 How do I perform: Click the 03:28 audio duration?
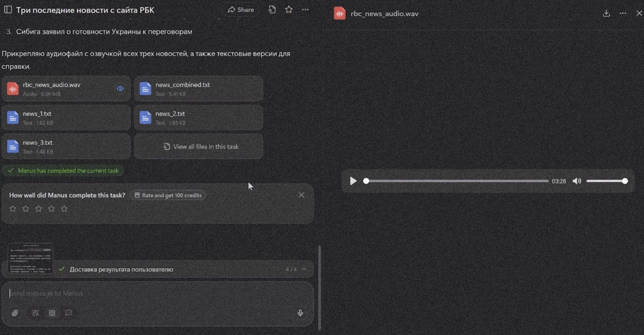[x=559, y=181]
